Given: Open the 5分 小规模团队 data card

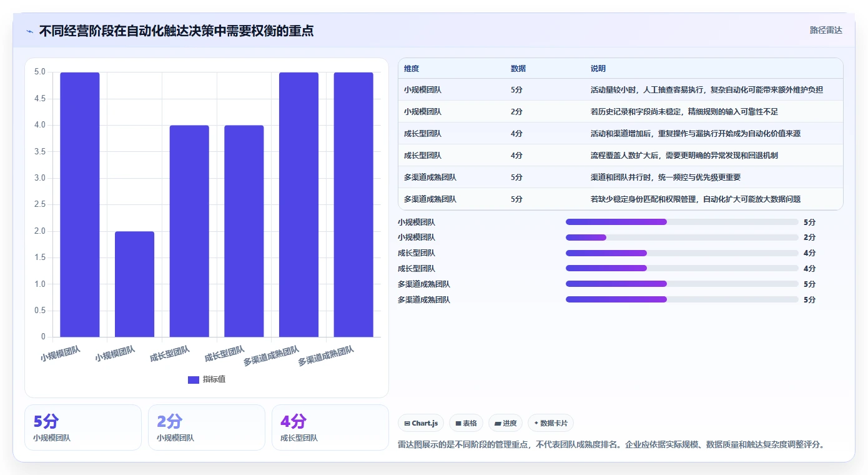Looking at the screenshot, I should pos(83,427).
